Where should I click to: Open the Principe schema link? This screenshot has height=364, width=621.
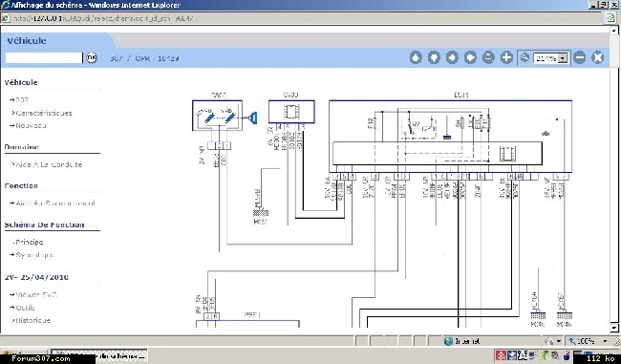click(x=30, y=242)
